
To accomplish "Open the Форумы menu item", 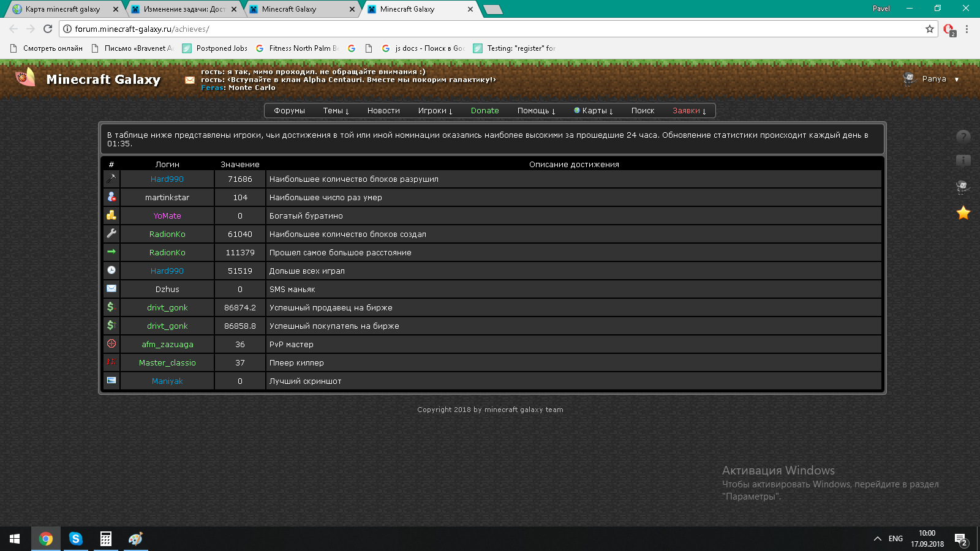I will 289,111.
